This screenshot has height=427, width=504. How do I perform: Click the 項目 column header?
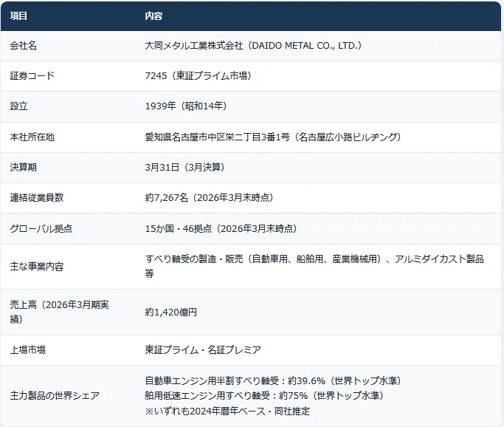tap(18, 16)
